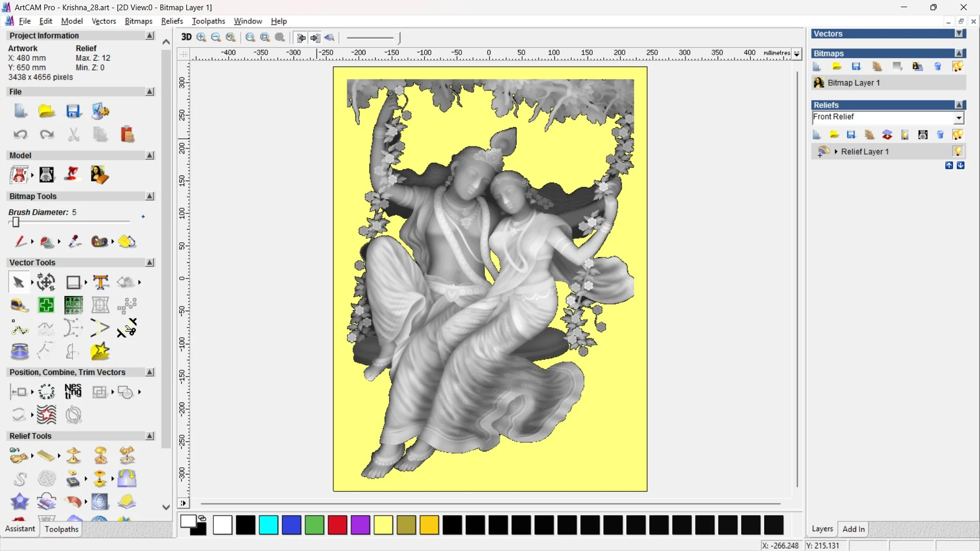Switch to the Toolpaths tab
The height and width of the screenshot is (551, 980).
[61, 529]
